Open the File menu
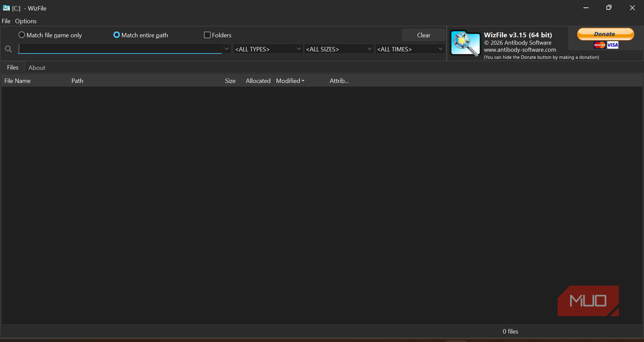The image size is (644, 342). tap(6, 21)
